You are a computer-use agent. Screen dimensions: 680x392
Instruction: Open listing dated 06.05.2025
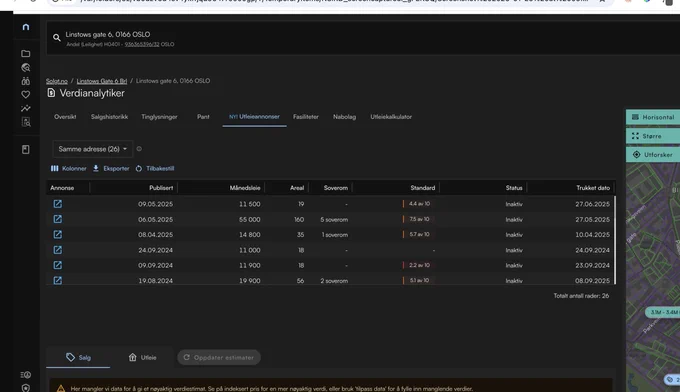point(58,219)
